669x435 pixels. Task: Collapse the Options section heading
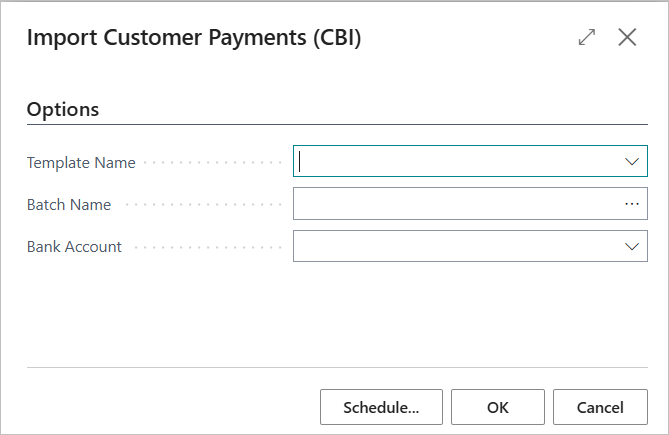point(63,110)
